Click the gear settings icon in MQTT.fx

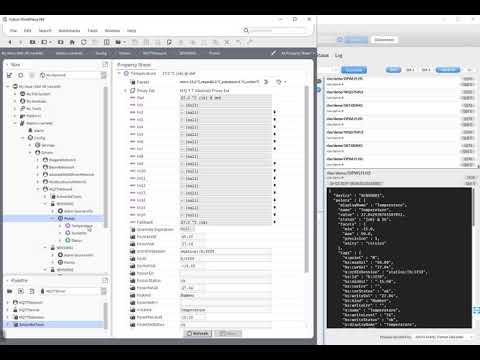click(340, 40)
